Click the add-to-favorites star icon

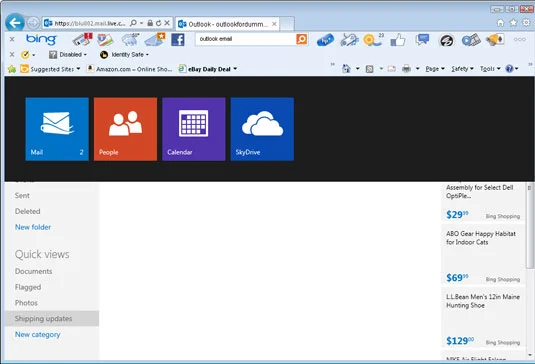[x=12, y=69]
